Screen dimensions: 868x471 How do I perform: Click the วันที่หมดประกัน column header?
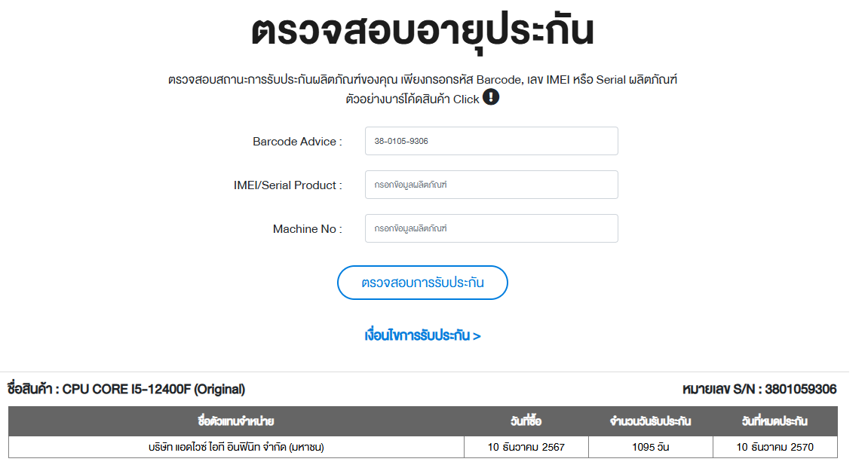tap(774, 421)
